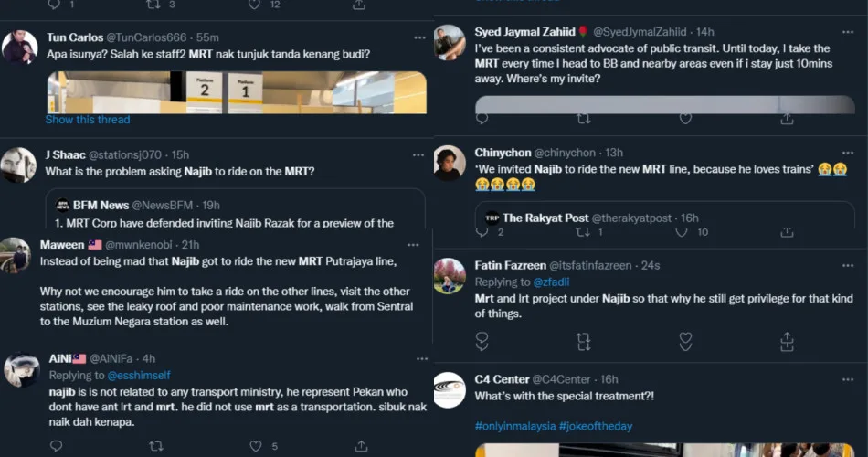Retweet AiNi's reply to @esshimself
The width and height of the screenshot is (868, 457).
pos(155,446)
